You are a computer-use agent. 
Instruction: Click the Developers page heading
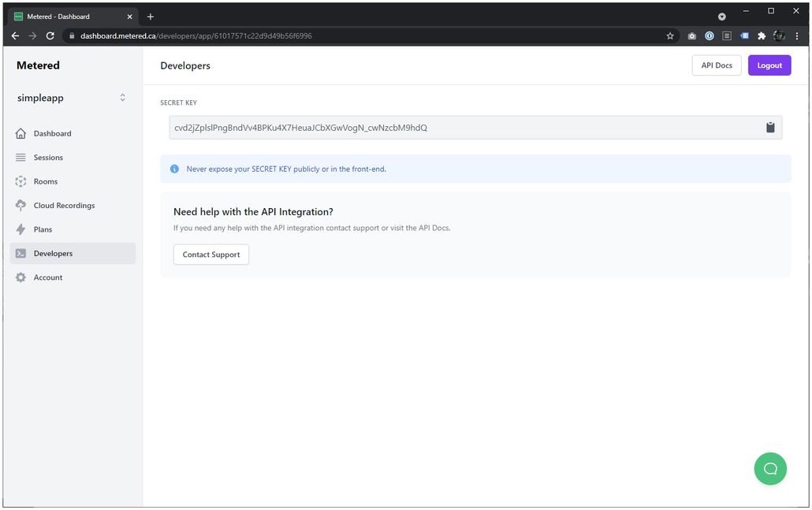point(185,65)
